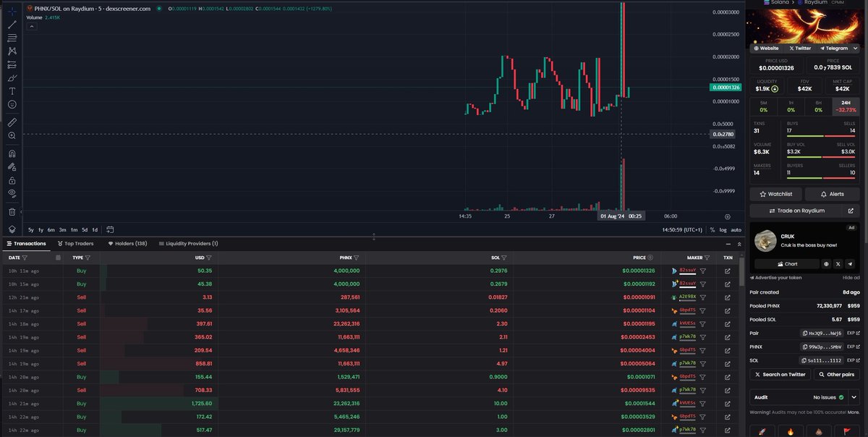
Task: Filter by maker A2e98X
Action: (703, 297)
